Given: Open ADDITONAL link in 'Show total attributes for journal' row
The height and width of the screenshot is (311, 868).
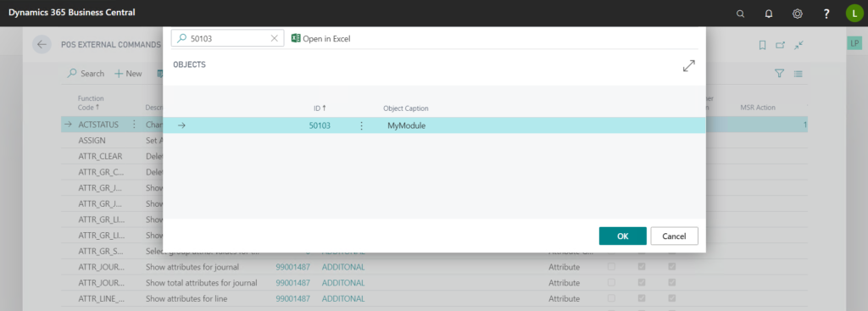Looking at the screenshot, I should coord(343,283).
